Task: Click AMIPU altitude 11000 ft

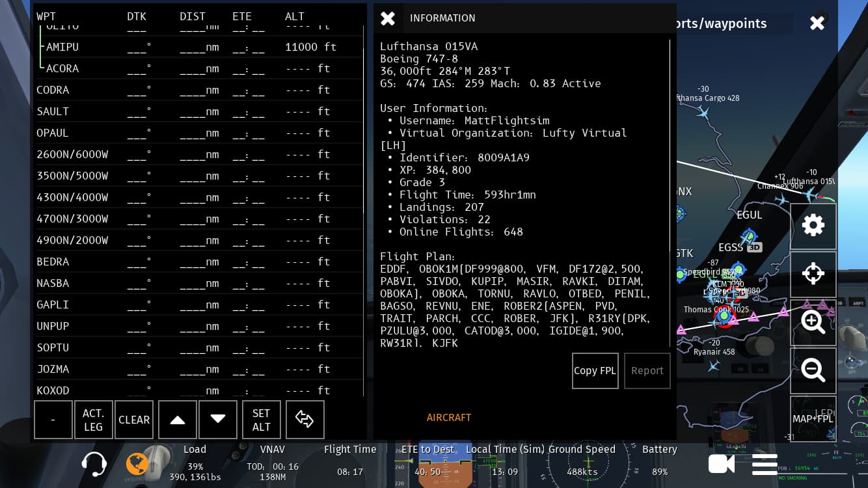Action: [x=311, y=47]
